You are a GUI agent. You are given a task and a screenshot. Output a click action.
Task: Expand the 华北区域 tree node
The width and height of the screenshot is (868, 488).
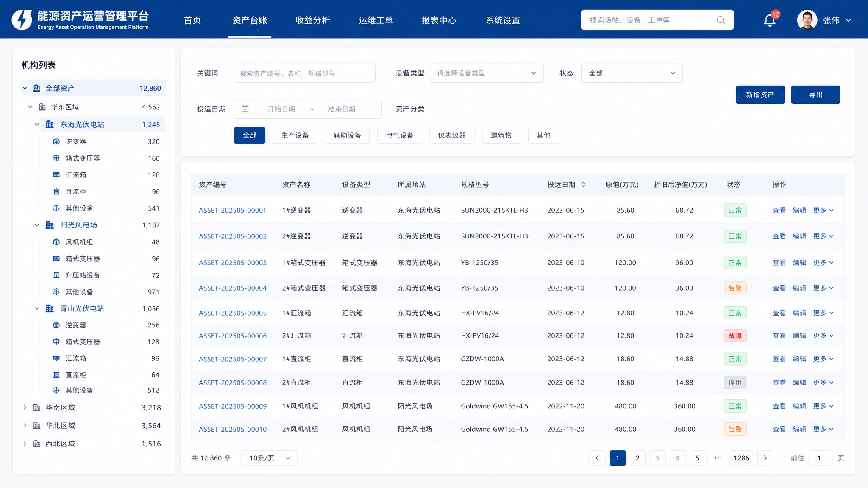tap(25, 426)
